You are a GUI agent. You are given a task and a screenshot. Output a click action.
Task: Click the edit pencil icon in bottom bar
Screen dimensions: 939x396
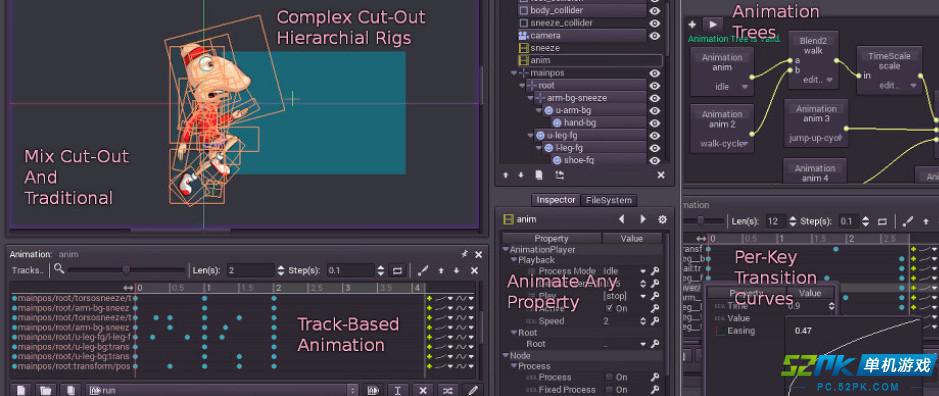tap(472, 390)
